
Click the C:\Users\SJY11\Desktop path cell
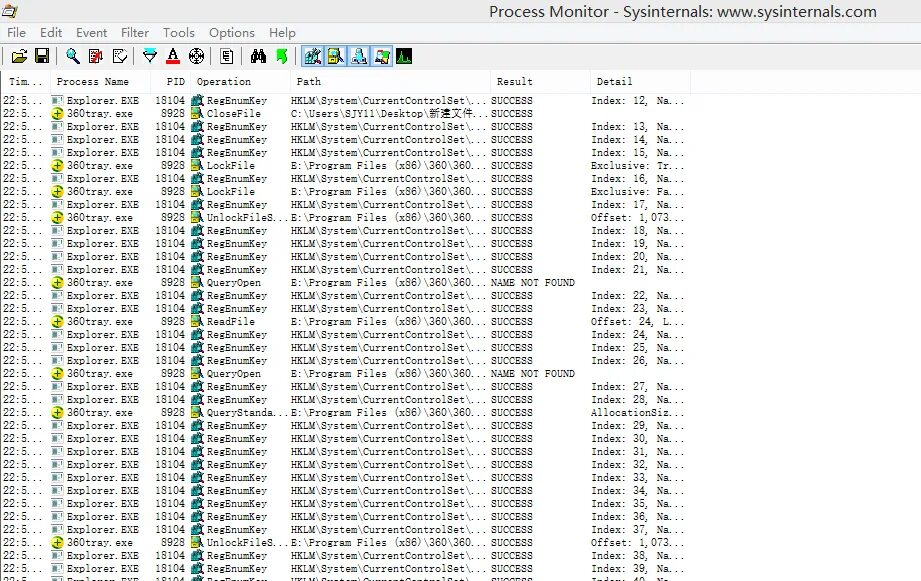389,113
